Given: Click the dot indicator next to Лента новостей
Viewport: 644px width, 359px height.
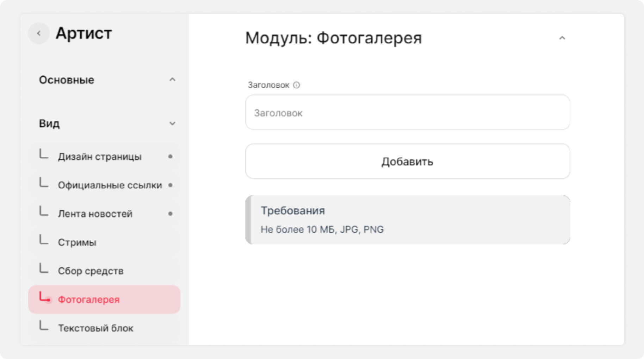Looking at the screenshot, I should 171,214.
